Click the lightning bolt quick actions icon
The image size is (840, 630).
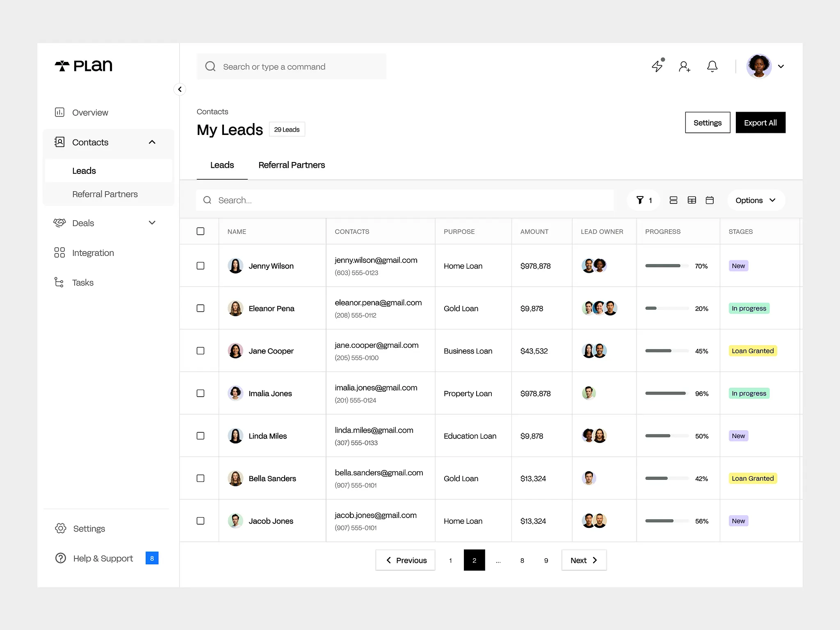[657, 66]
